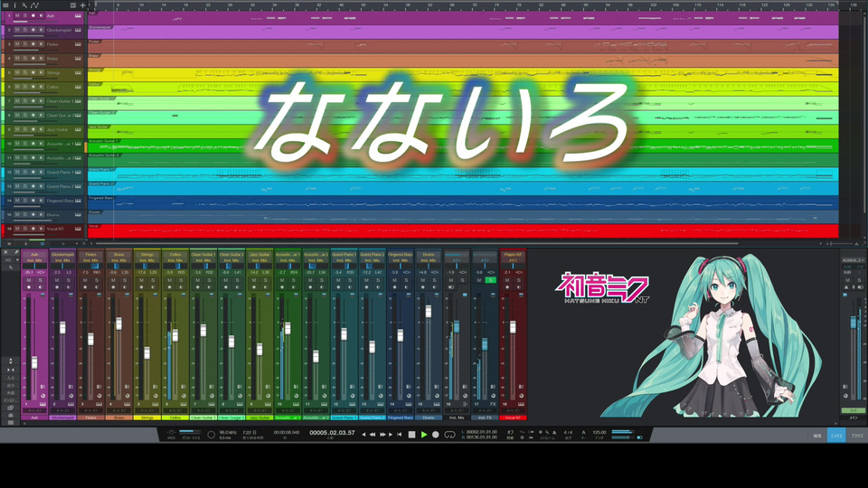Mute the Flutes channel in mixer
This screenshot has width=868, height=488.
(x=85, y=280)
